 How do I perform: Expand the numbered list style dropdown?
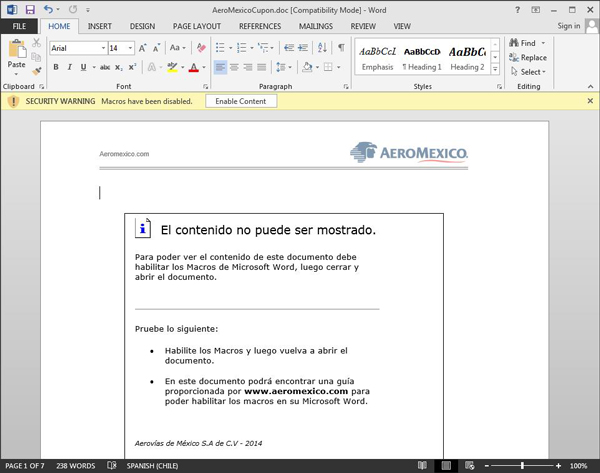(252, 48)
